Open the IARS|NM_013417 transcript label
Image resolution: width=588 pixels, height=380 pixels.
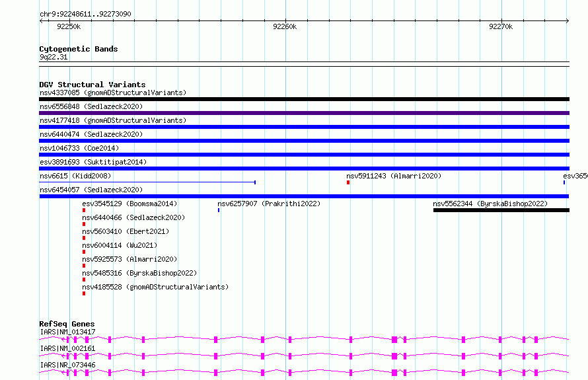pyautogui.click(x=67, y=332)
